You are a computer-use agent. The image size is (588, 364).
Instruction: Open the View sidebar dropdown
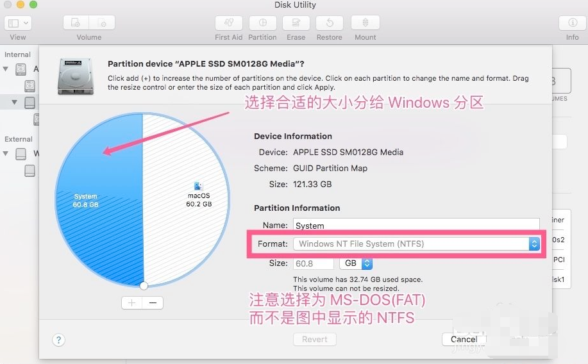(18, 23)
